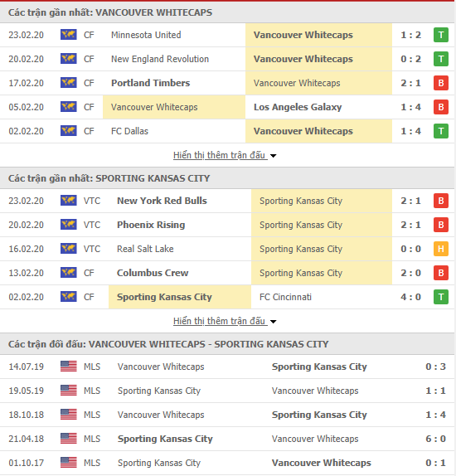Select Phoenix Rising team name

click(151, 225)
